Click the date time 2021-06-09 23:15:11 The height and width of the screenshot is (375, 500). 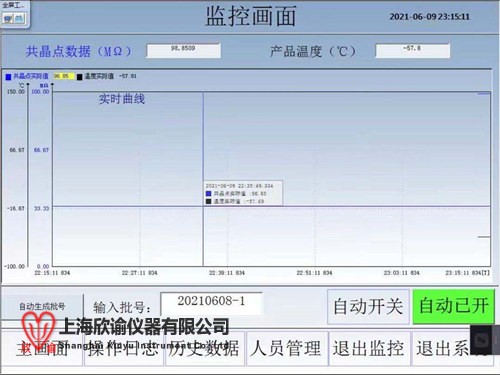pos(430,17)
